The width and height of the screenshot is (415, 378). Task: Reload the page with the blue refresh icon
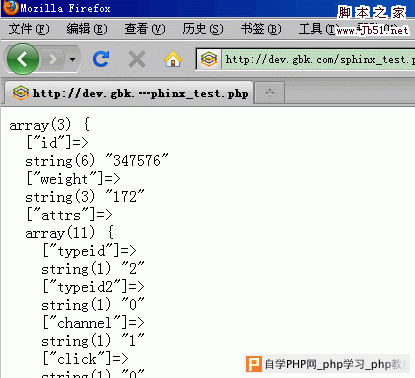(101, 59)
